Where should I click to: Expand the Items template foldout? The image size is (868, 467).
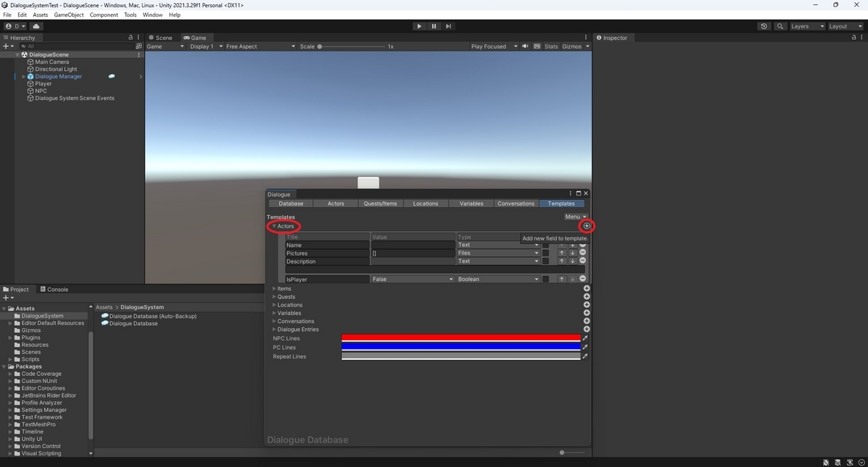[x=274, y=288]
